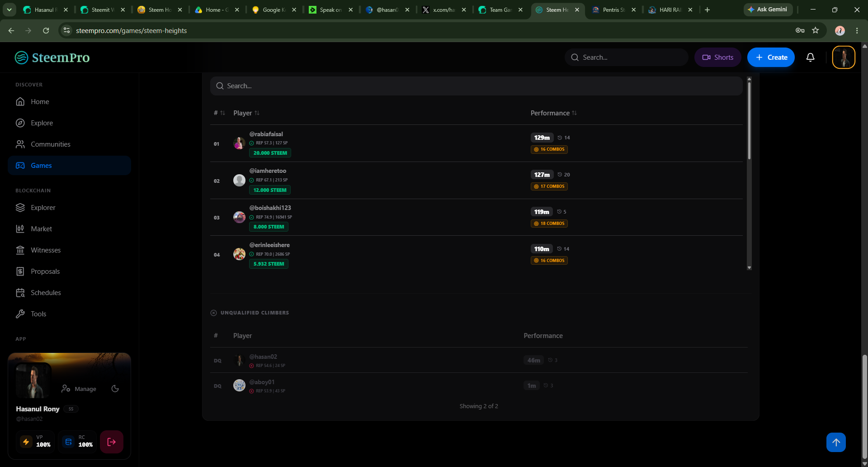Click 12.000 STEEM reward badge
Screen dimensions: 868x467
click(270, 190)
